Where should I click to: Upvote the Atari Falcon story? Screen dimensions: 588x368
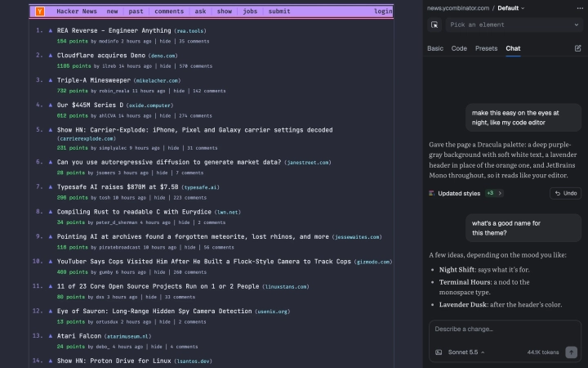(51, 335)
